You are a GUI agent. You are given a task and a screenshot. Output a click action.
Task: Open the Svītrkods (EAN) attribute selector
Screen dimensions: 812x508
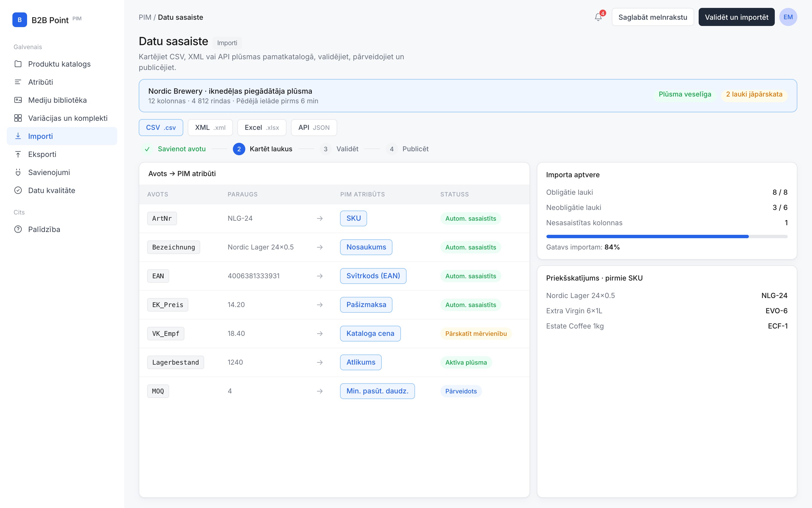point(373,276)
